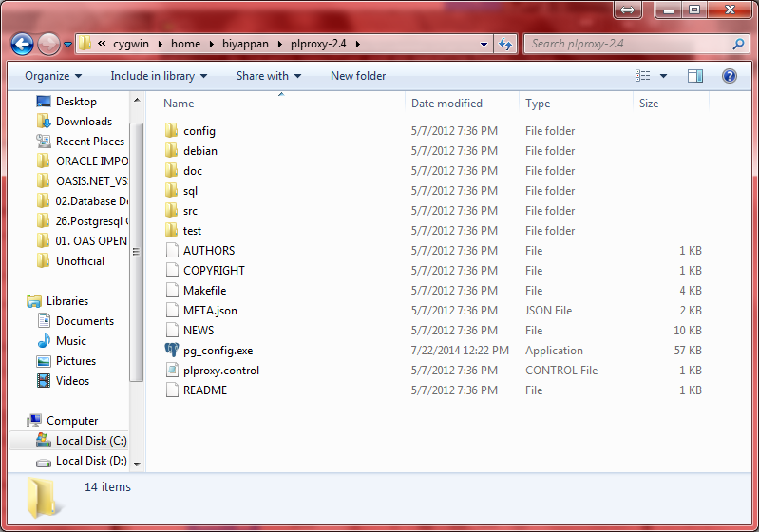Click the Back navigation arrow button
The width and height of the screenshot is (759, 532).
click(23, 44)
